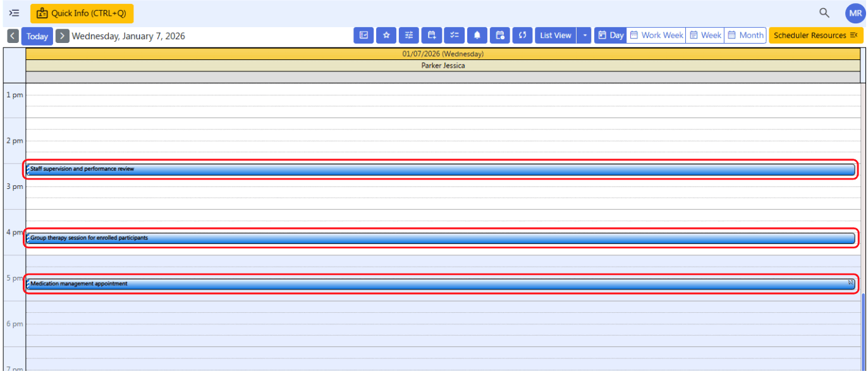Image resolution: width=868 pixels, height=371 pixels.
Task: Select the Work Week view tab
Action: [x=656, y=35]
